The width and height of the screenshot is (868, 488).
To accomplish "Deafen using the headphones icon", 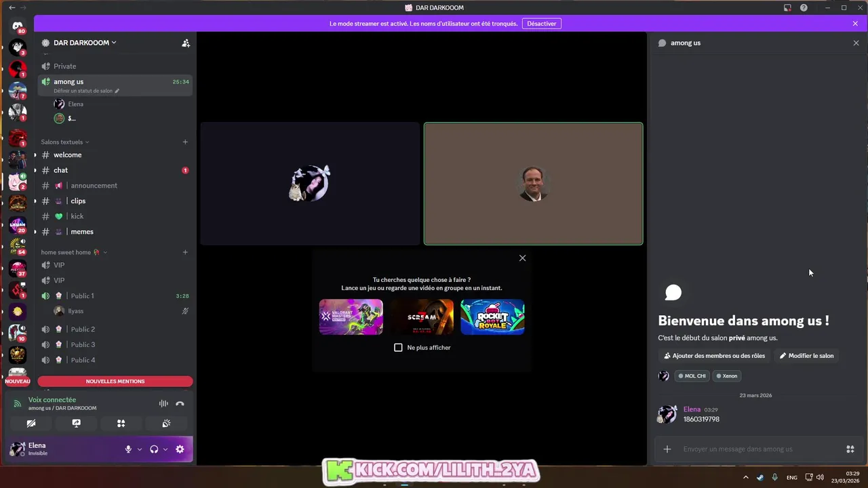I will (x=154, y=449).
